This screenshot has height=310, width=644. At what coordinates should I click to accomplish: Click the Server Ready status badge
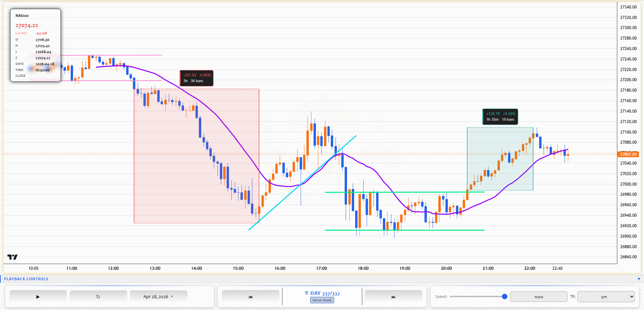322,300
